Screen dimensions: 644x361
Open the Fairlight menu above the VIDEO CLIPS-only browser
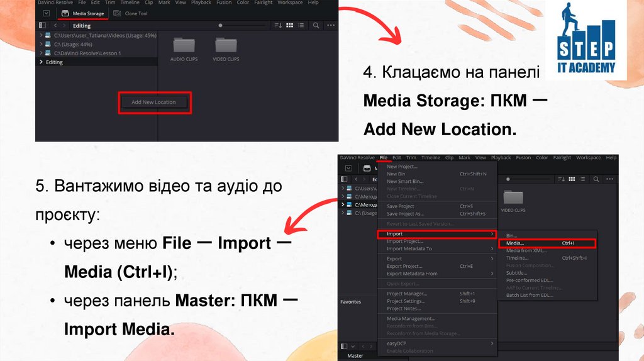(562, 158)
